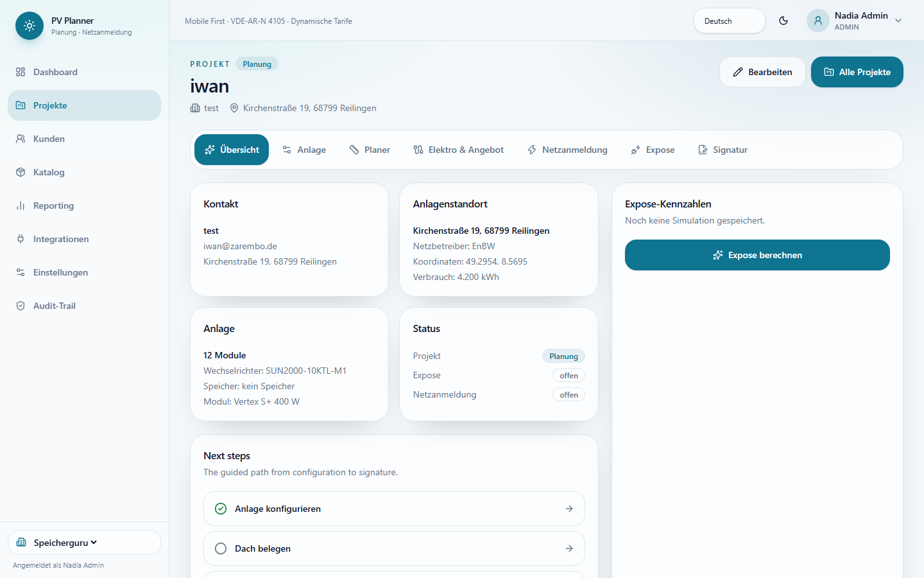Open the Expose tab

click(653, 150)
